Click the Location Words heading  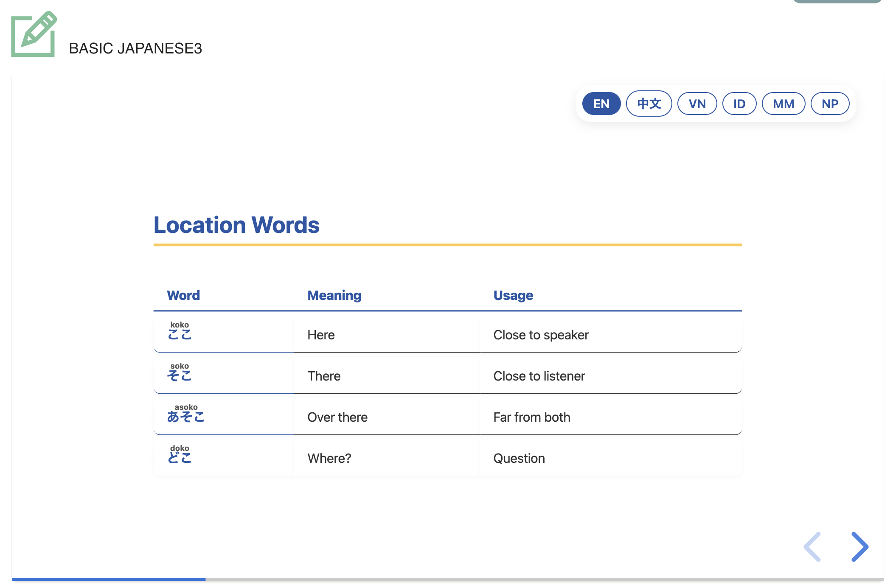tap(236, 225)
